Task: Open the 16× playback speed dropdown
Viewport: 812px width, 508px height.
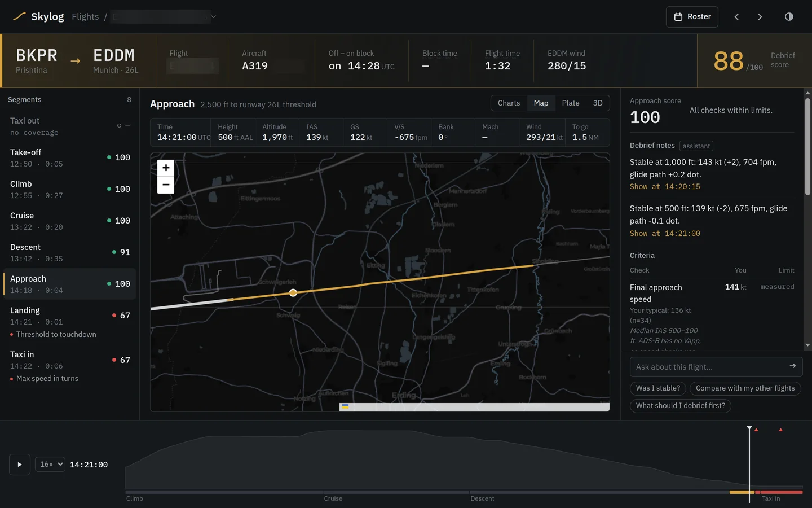Action: [50, 465]
